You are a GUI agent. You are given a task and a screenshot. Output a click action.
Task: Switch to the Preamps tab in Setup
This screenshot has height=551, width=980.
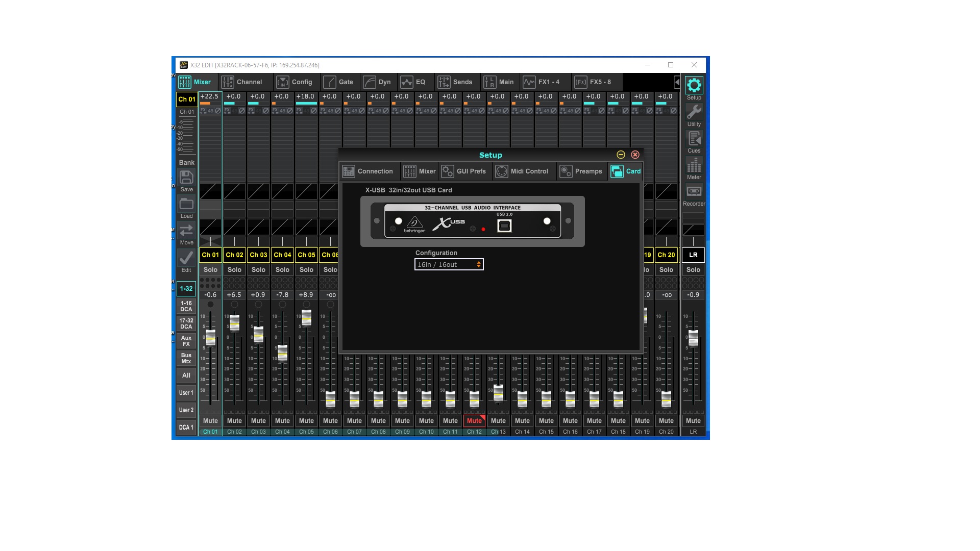point(581,171)
